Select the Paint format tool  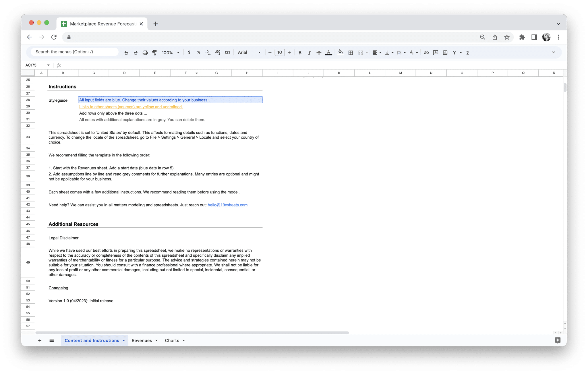click(x=154, y=52)
